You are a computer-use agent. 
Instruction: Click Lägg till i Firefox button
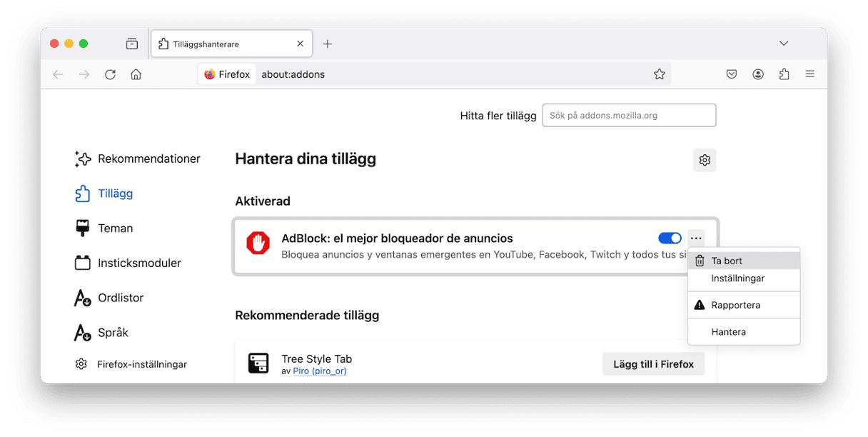(653, 364)
